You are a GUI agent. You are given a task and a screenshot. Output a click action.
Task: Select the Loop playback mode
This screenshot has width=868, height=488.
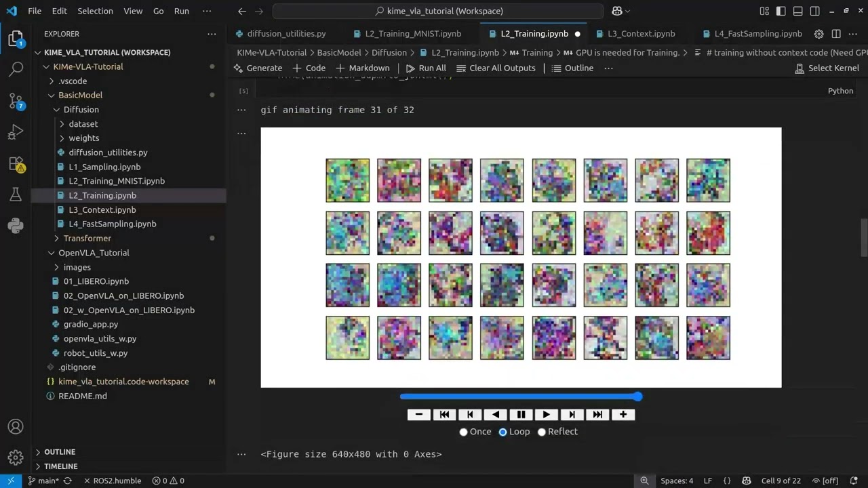point(502,432)
